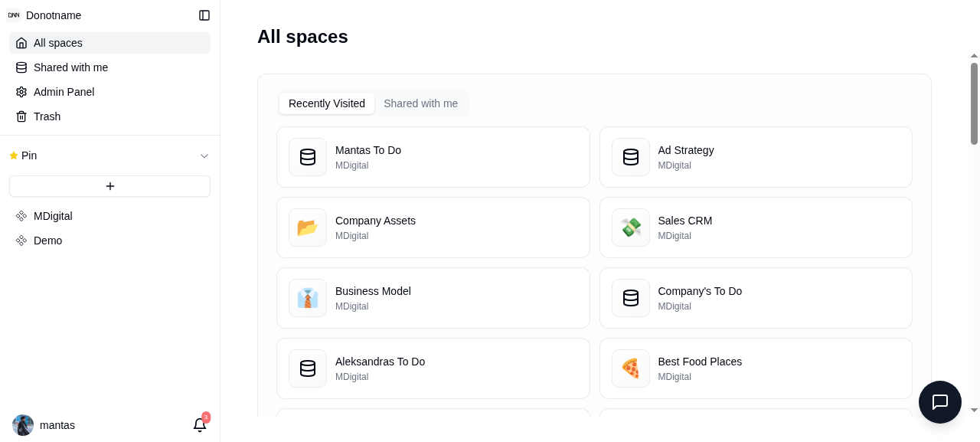Open the Demo workspace
The image size is (980, 442).
pyautogui.click(x=109, y=241)
